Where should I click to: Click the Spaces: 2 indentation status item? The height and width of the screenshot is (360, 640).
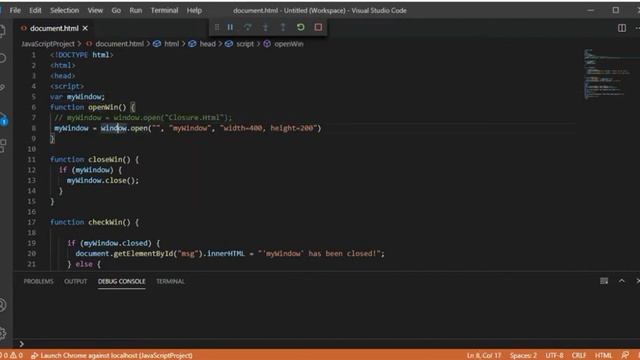pyautogui.click(x=523, y=356)
